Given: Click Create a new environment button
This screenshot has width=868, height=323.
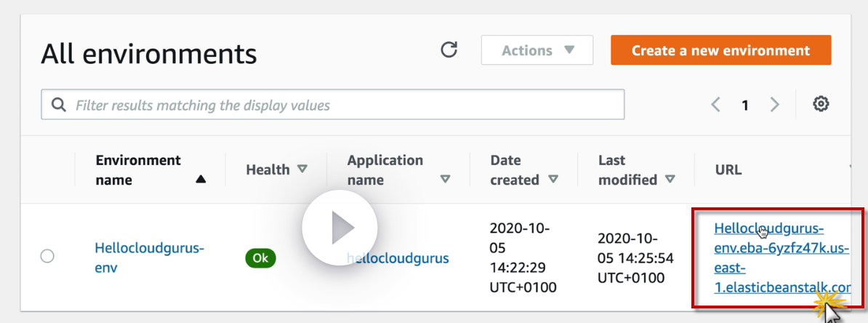Looking at the screenshot, I should (720, 50).
